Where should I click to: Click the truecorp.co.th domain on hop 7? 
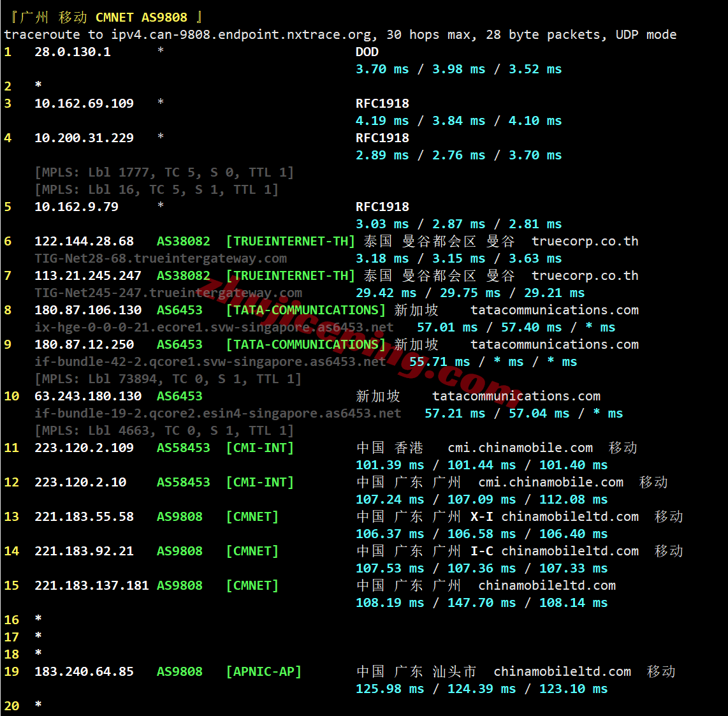point(585,276)
